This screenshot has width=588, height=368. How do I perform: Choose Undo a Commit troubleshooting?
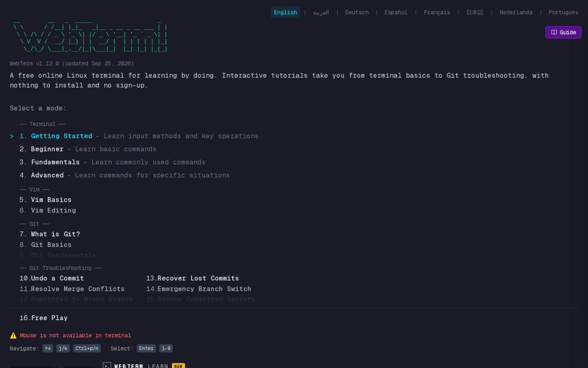[51, 278]
